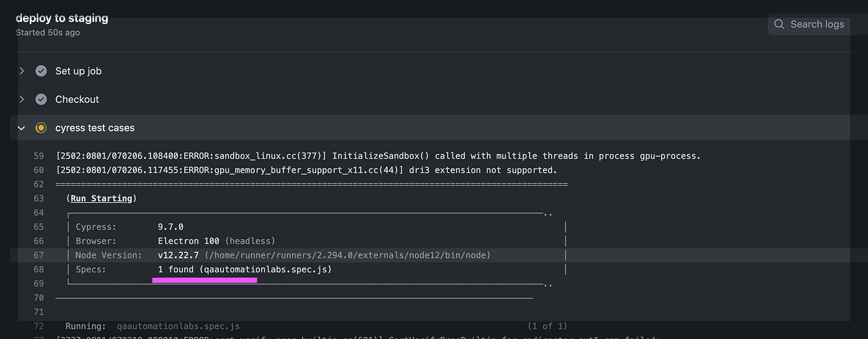Click the magnifier icon in Search logs
Viewport: 868px width, 339px height.
pos(779,24)
